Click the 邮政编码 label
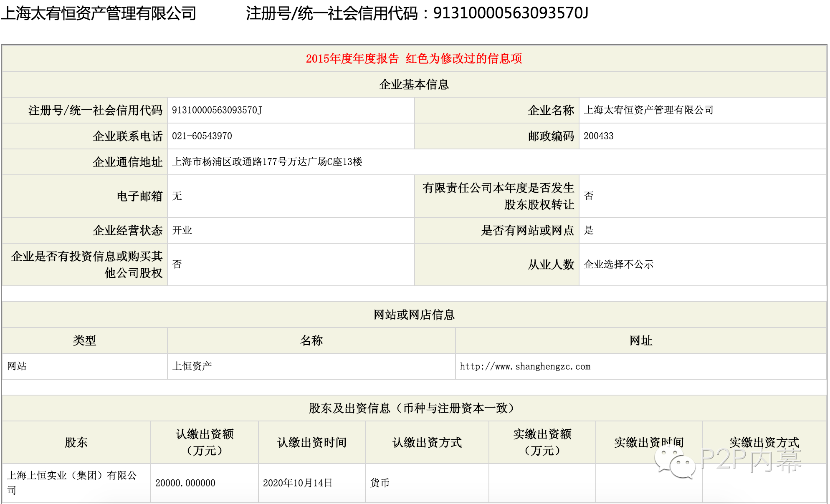Screen dimensions: 830x504 tap(551, 136)
